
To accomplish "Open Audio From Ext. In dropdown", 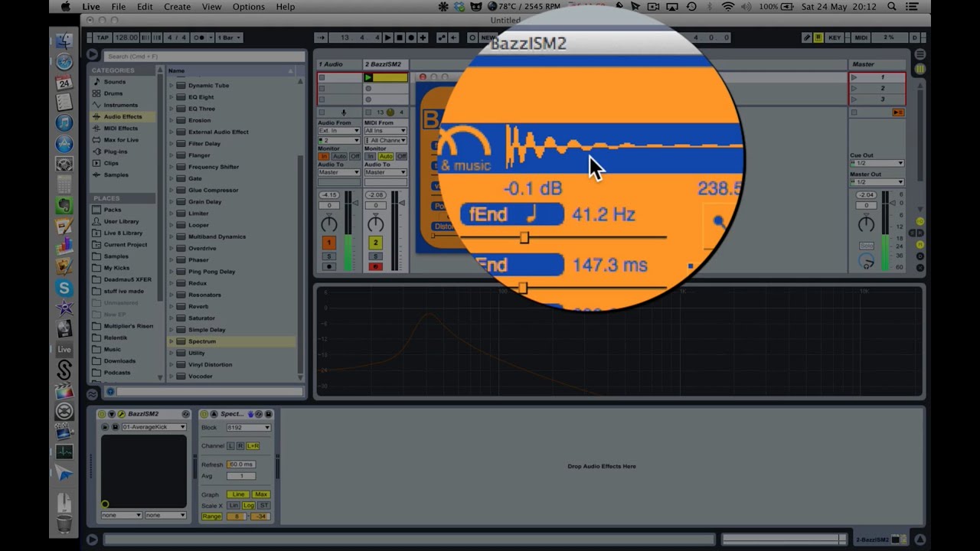I will click(338, 131).
